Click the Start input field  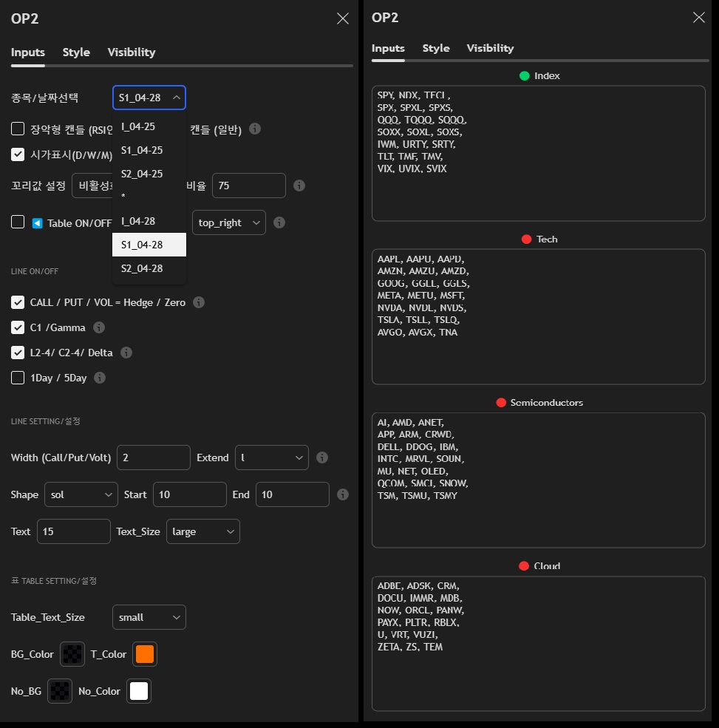click(190, 494)
